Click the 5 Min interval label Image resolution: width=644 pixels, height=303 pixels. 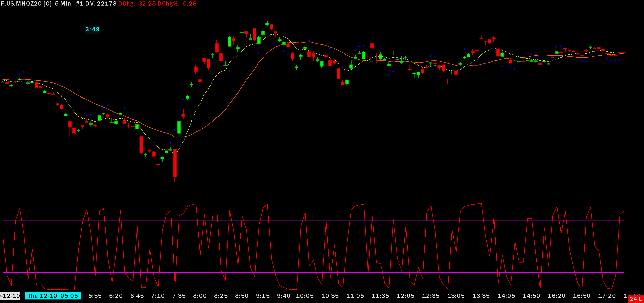[63, 4]
